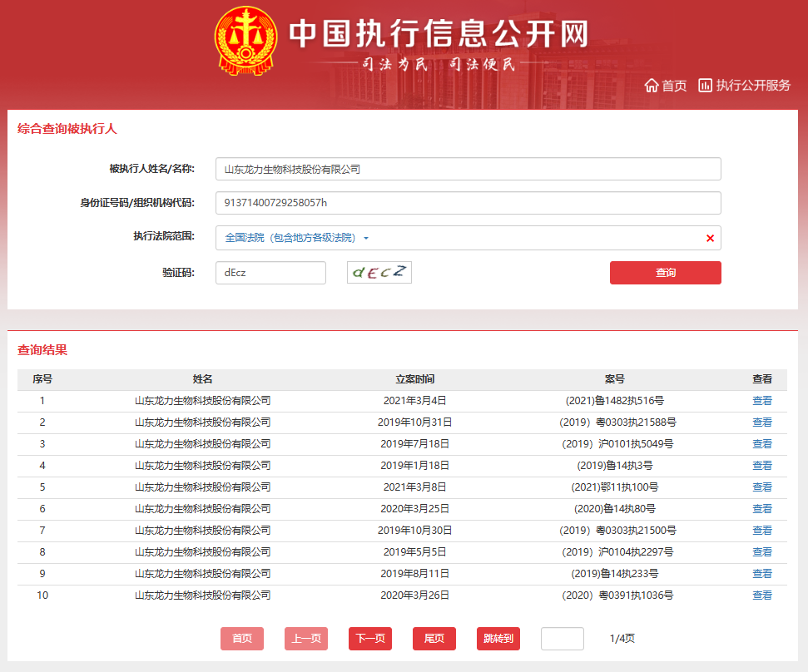Click case number (2019)粤0303执21588号

point(617,422)
